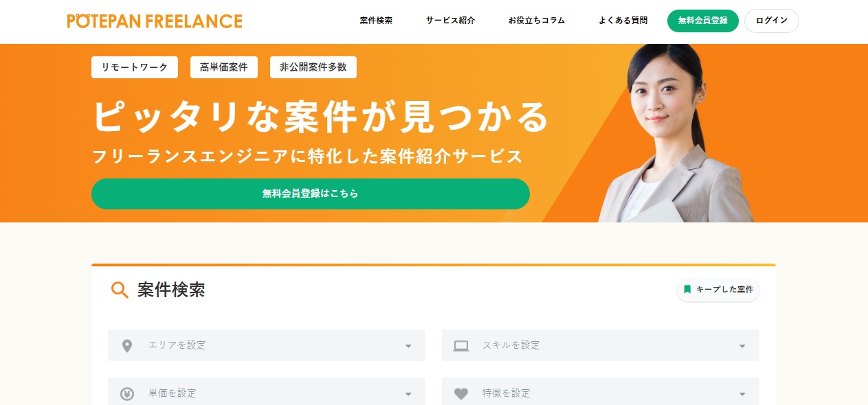Viewport: 868px width, 405px height.
Task: Click the location pin icon in area field
Action: 126,345
